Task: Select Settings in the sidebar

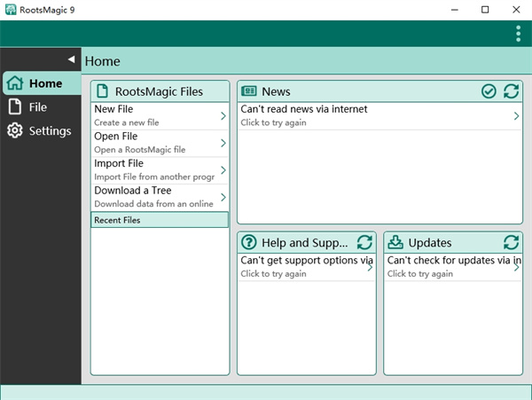Action: click(x=50, y=131)
